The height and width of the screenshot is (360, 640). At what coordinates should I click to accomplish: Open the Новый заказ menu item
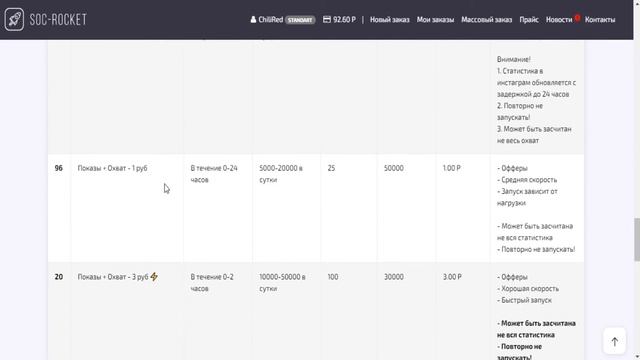tap(389, 20)
